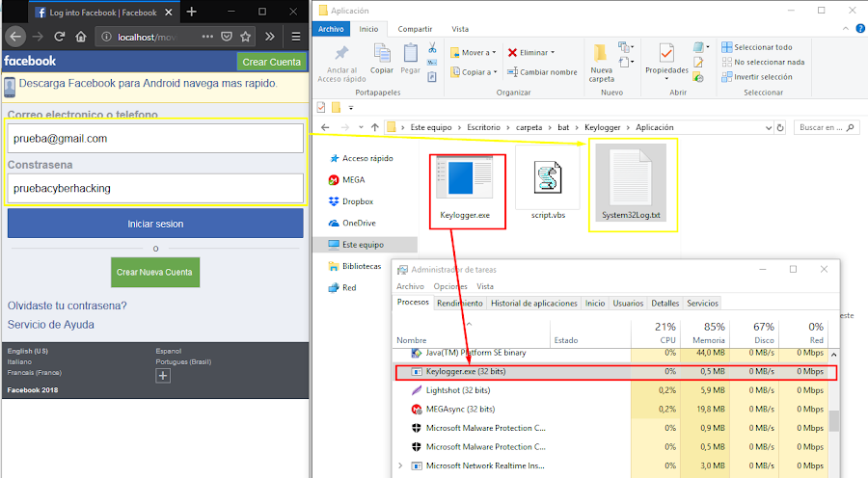Image resolution: width=868 pixels, height=478 pixels.
Task: Click the Crear Nueva Cuenta button
Action: tap(155, 272)
